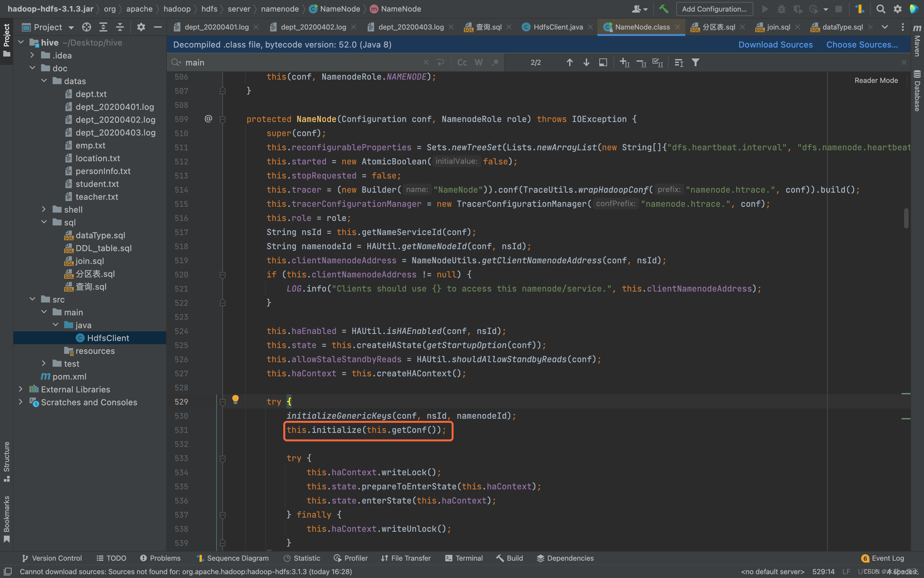This screenshot has width=924, height=578.
Task: Expand the shell folder
Action: click(44, 209)
